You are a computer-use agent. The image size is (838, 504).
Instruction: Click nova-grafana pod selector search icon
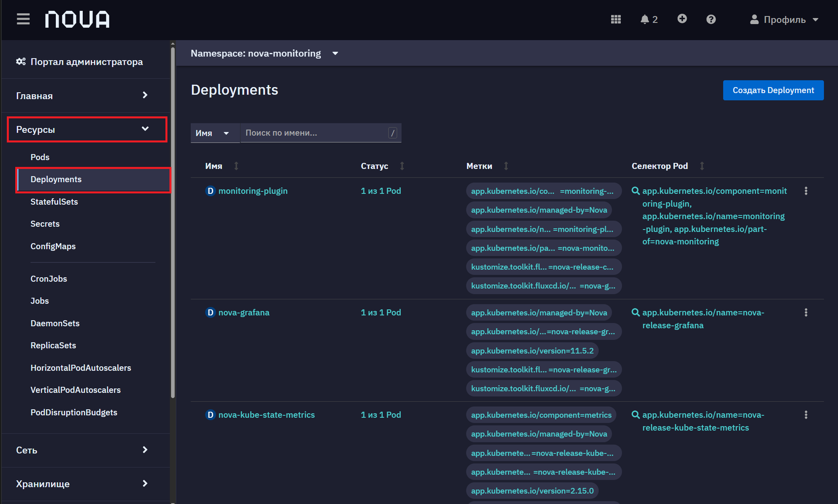tap(635, 312)
